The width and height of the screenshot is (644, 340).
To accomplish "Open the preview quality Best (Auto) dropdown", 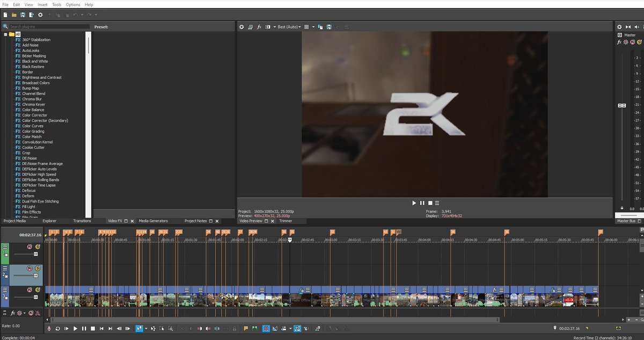I will point(289,27).
